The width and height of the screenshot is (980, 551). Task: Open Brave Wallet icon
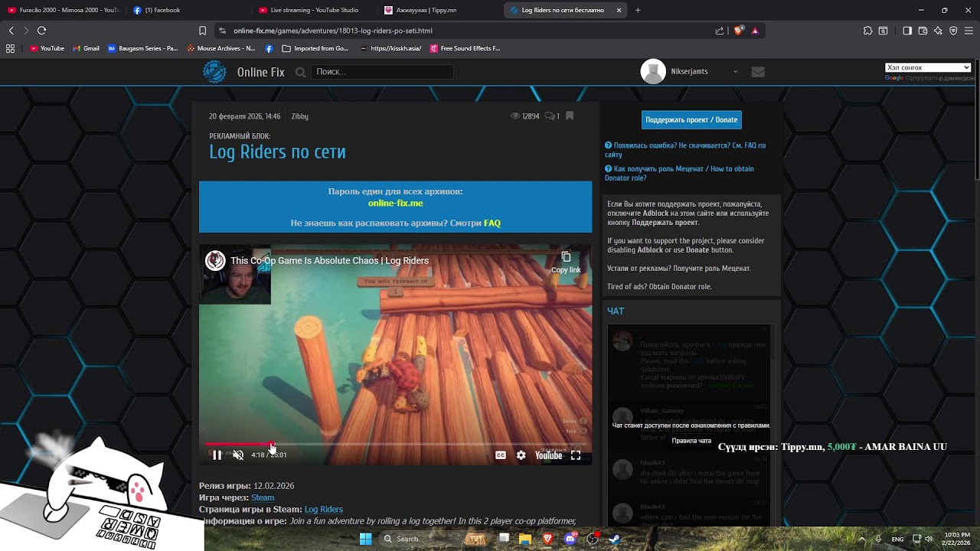point(923,31)
